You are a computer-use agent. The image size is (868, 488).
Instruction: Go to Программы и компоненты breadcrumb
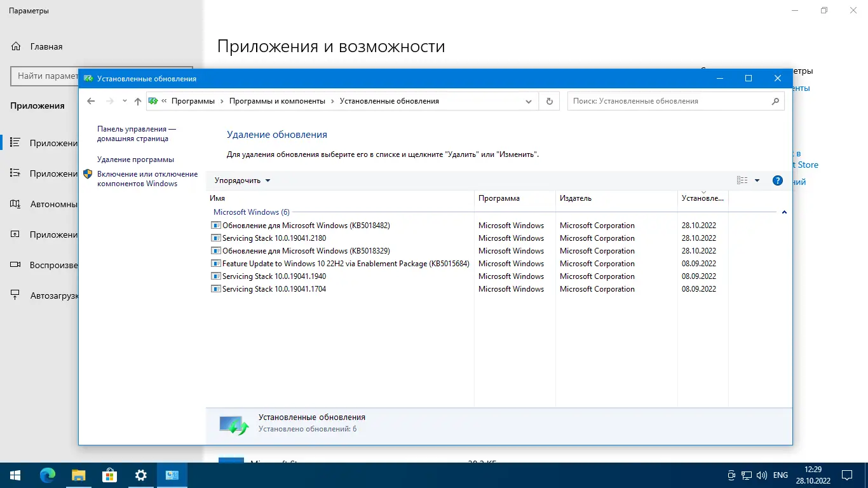point(277,101)
